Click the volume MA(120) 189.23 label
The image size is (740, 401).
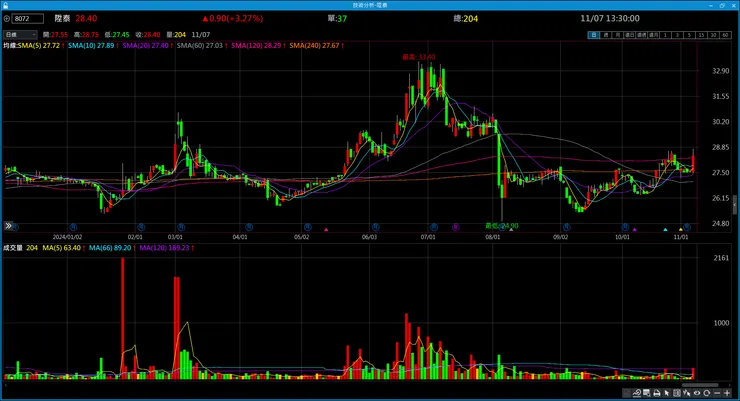tap(164, 248)
